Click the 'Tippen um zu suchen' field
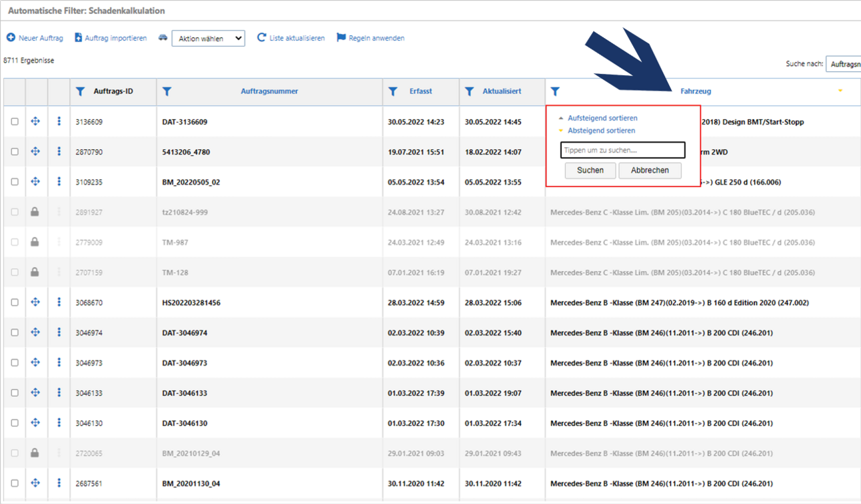Screen dimensions: 861x504 tap(622, 150)
